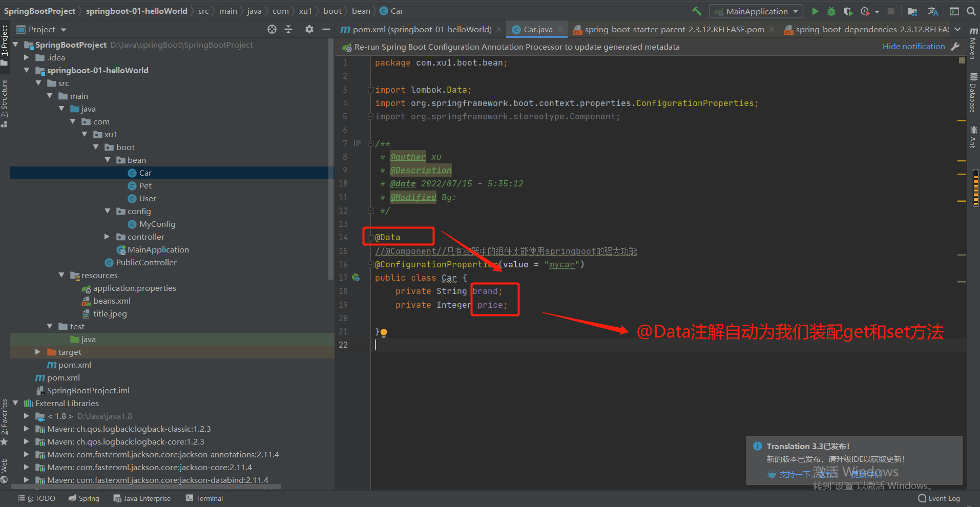Image resolution: width=980 pixels, height=507 pixels.
Task: Click the Build project hammer icon
Action: tap(697, 11)
